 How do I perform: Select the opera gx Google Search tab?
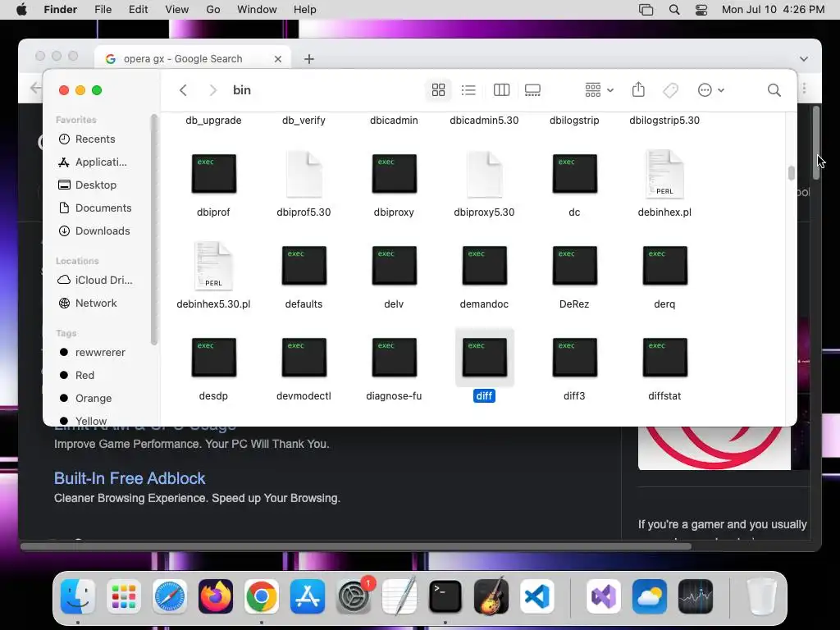click(x=193, y=58)
